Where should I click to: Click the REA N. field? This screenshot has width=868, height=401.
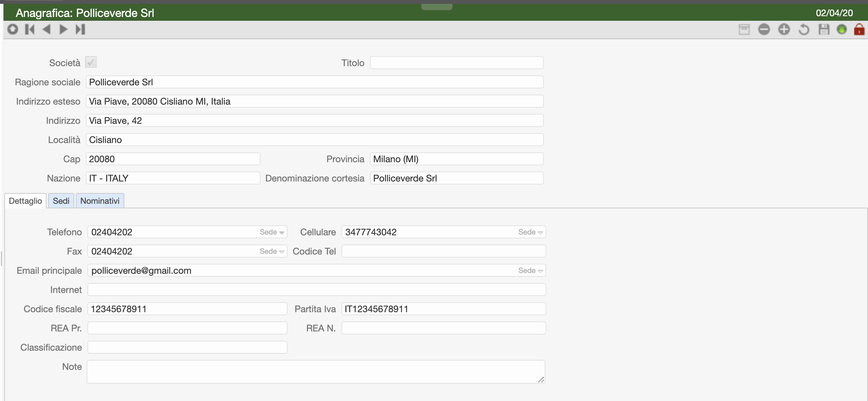444,328
